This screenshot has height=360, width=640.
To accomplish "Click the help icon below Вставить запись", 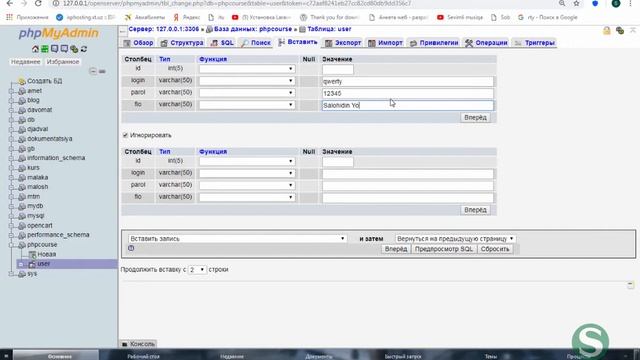I will [131, 248].
